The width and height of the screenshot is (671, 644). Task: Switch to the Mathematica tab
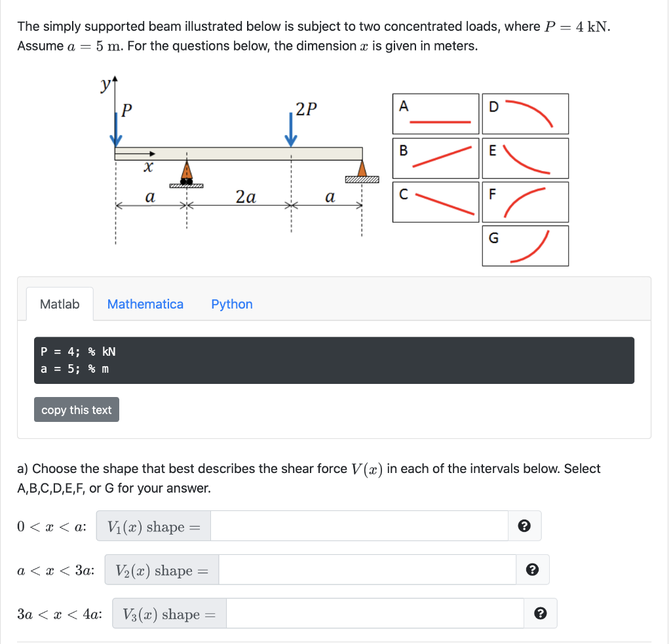(x=145, y=304)
